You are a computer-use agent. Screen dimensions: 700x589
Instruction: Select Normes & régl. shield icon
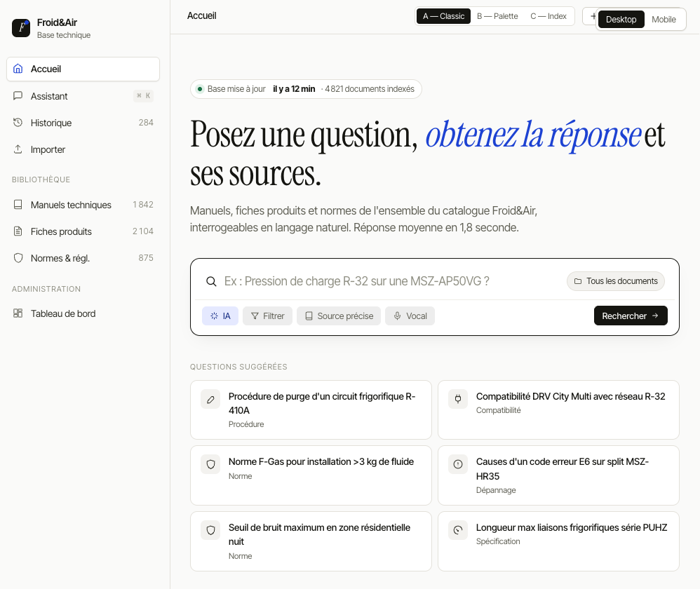(x=18, y=258)
